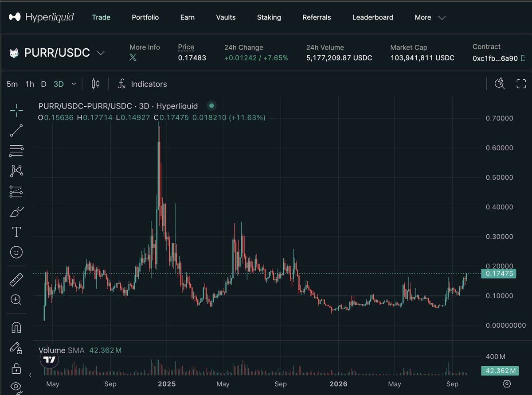Switch to the D timeframe
The image size is (532, 395).
43,84
